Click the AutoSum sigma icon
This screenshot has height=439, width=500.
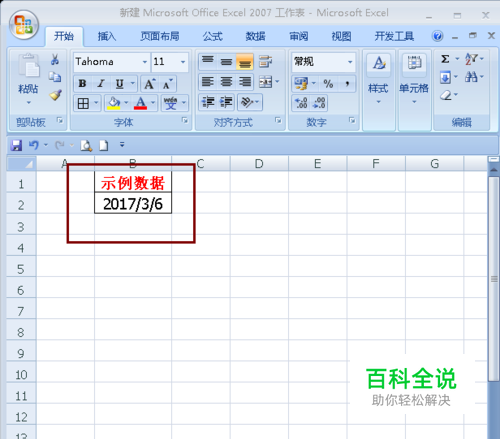pos(445,59)
